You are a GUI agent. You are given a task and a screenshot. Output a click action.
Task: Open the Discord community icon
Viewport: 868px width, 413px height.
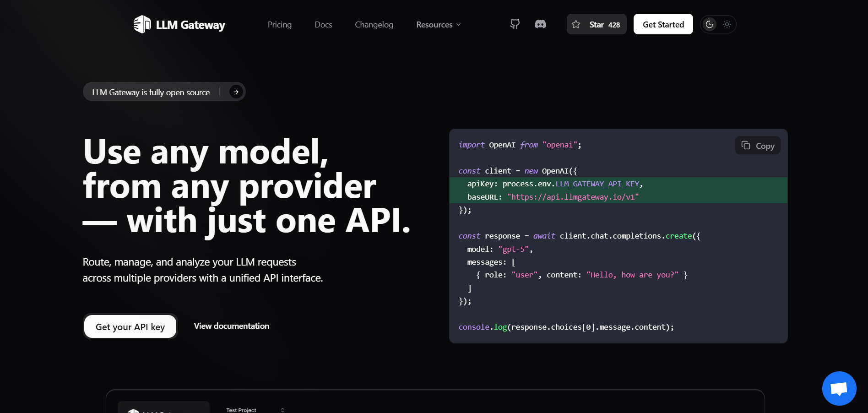point(540,24)
